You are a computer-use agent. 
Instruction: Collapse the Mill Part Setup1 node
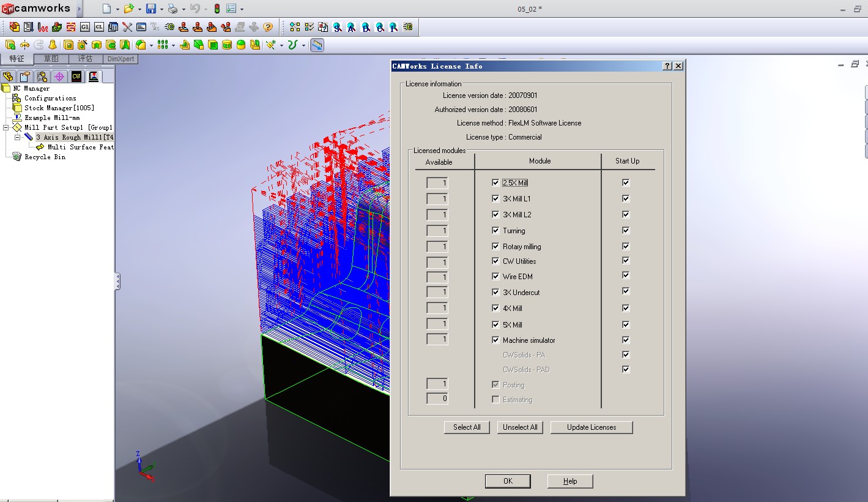click(x=6, y=127)
